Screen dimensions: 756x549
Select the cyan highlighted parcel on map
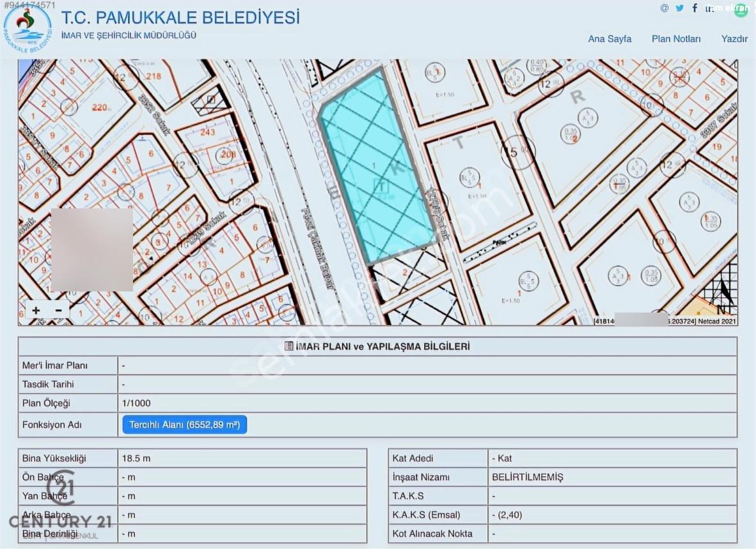click(375, 169)
